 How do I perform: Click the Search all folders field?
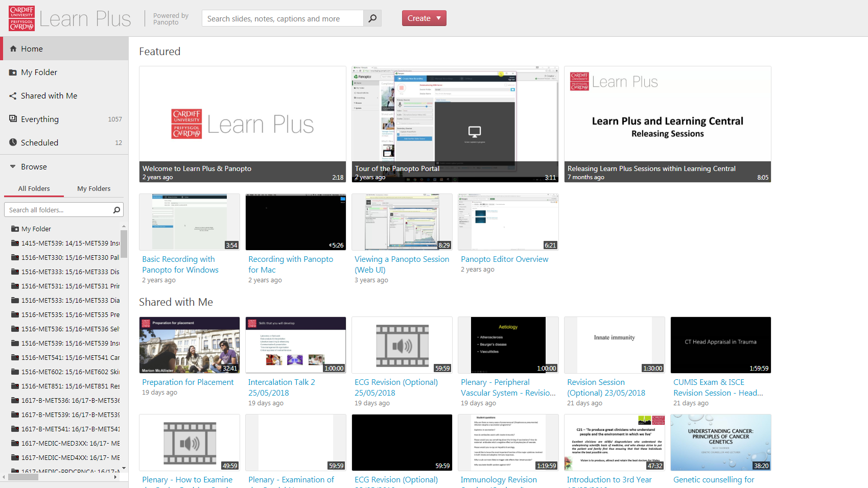pyautogui.click(x=58, y=210)
